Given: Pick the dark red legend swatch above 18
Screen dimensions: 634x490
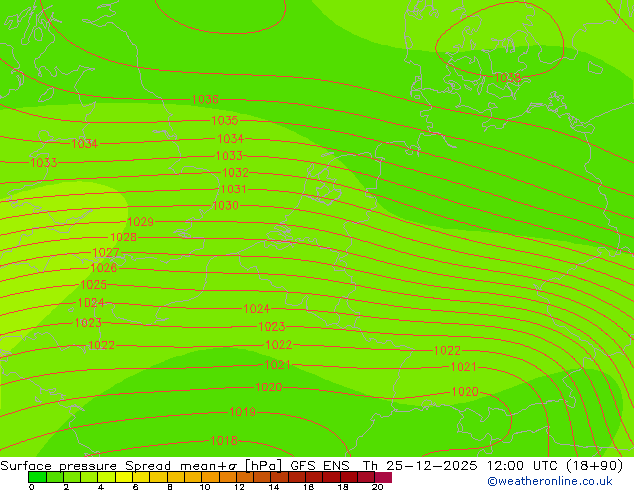Looking at the screenshot, I should 349,477.
